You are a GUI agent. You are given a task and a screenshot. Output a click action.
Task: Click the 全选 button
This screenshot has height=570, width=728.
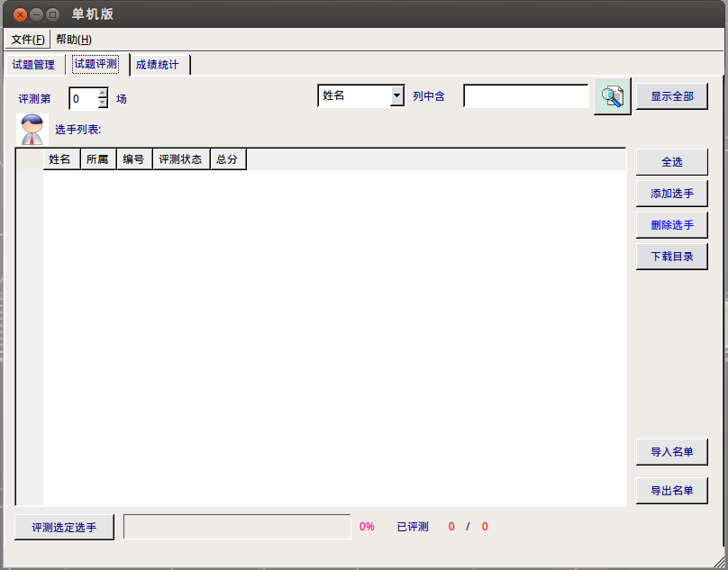tap(672, 162)
